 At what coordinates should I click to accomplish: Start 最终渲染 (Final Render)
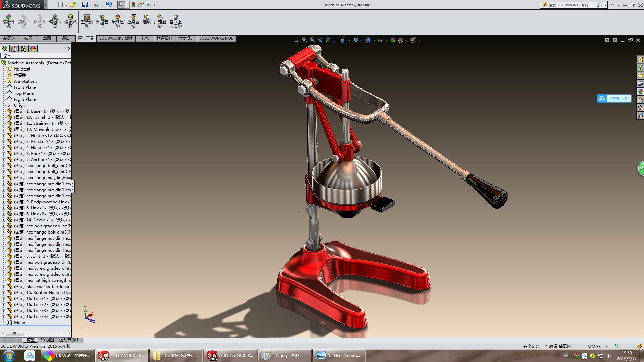117,21
